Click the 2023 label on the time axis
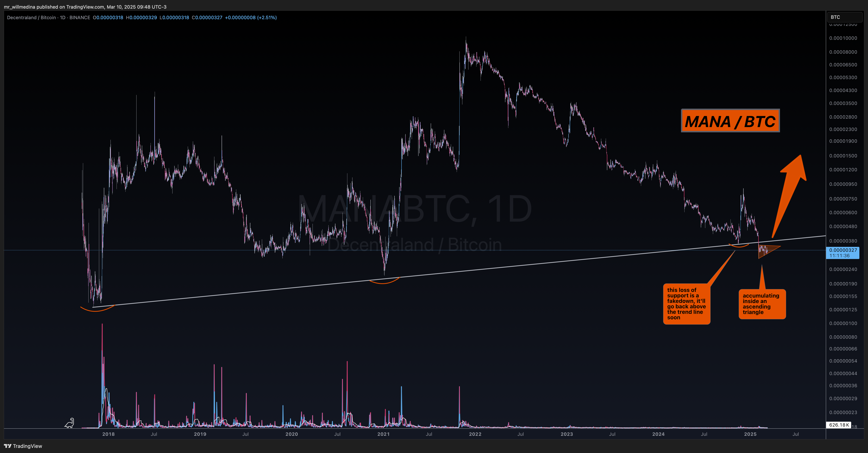The width and height of the screenshot is (868, 453). (x=567, y=434)
